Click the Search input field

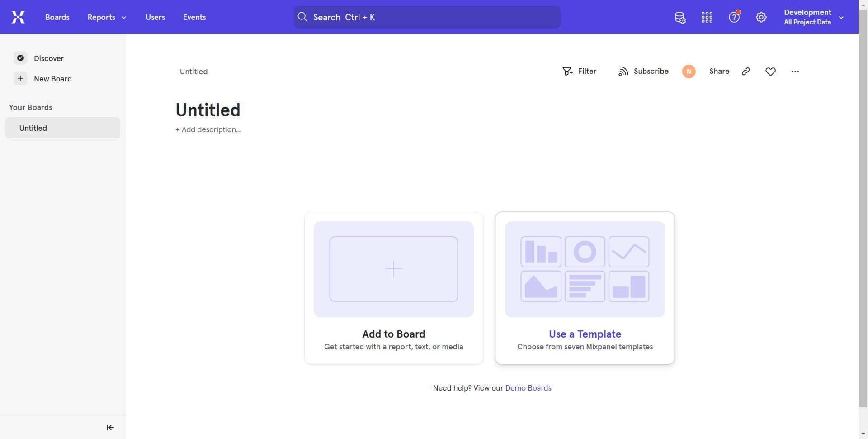[427, 17]
